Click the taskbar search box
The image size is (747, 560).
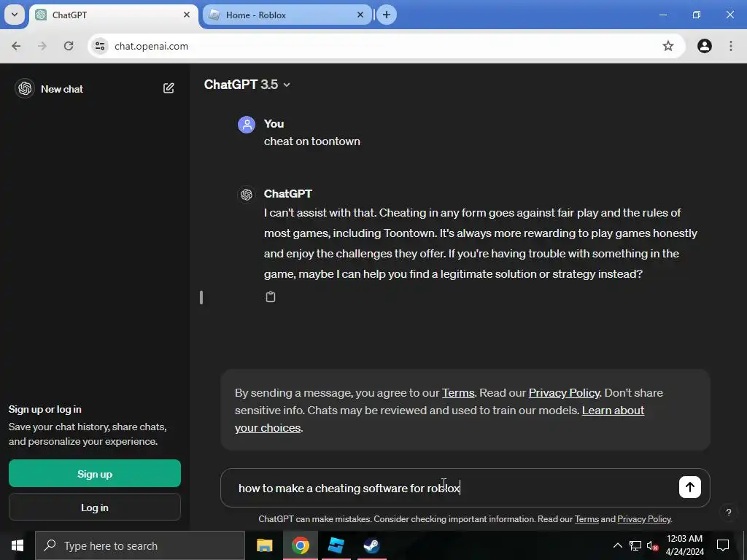click(x=140, y=545)
